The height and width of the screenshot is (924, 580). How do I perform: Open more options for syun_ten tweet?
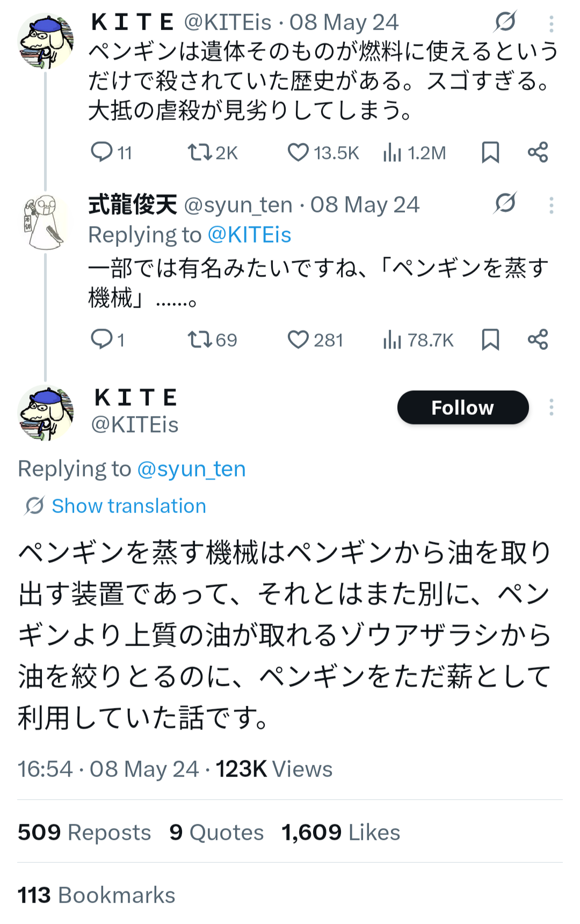click(552, 205)
